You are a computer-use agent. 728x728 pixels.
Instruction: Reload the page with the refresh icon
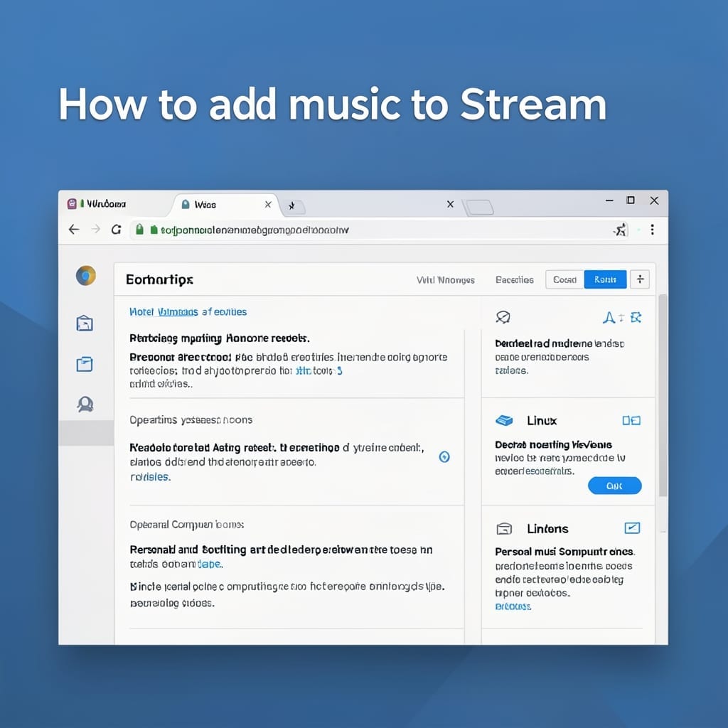(116, 230)
